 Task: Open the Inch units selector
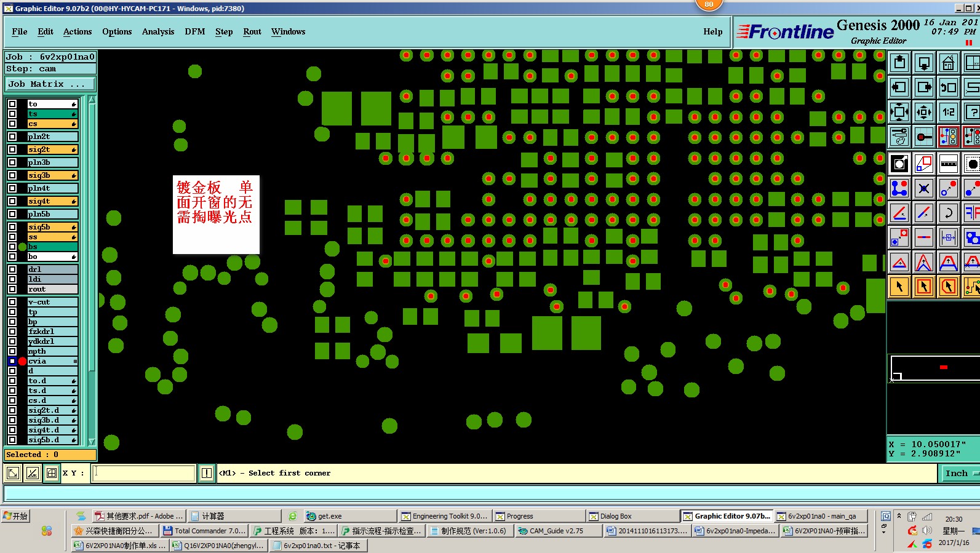[960, 473]
